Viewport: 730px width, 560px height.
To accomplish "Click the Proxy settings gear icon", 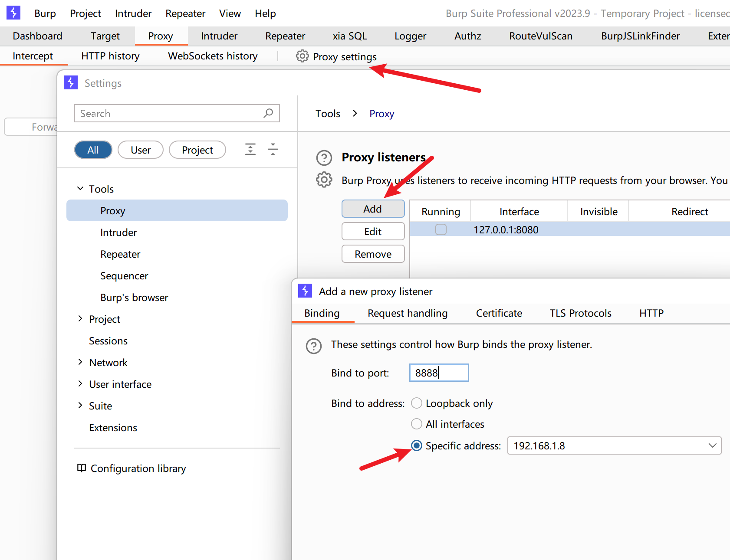I will pos(302,56).
